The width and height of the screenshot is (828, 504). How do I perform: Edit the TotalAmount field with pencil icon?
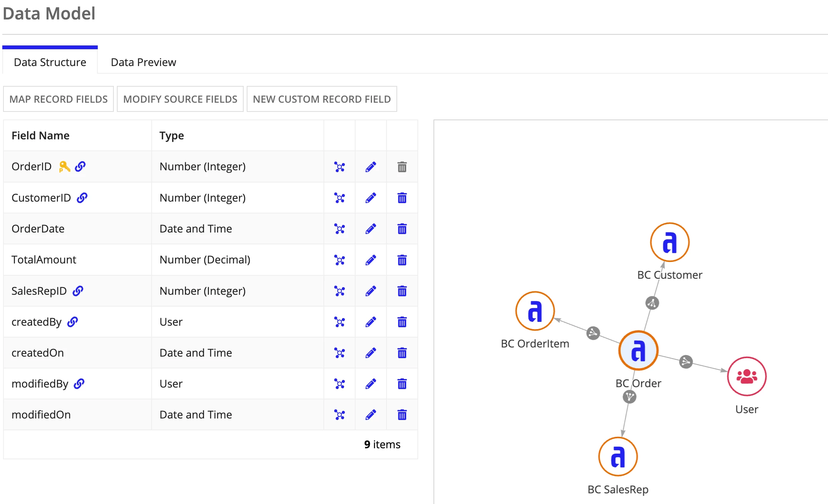coord(371,260)
